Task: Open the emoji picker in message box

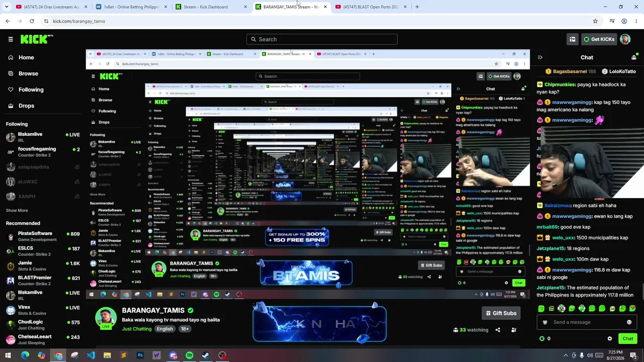Action: tap(629, 322)
